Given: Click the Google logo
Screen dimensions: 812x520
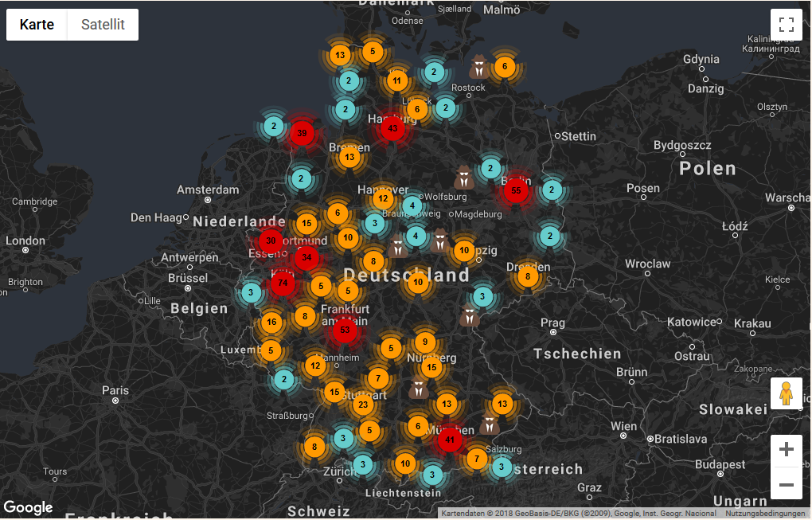Looking at the screenshot, I should point(28,507).
